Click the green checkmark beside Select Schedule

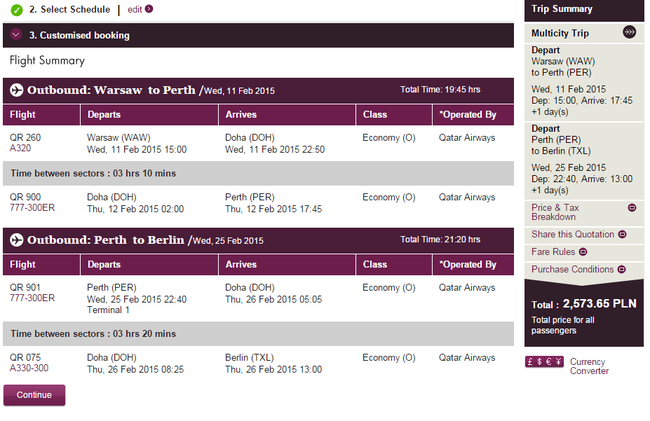[17, 10]
